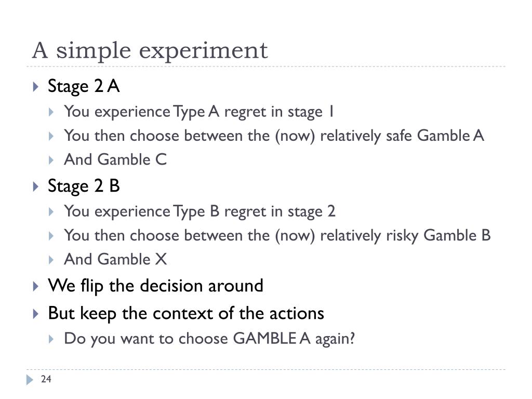
Task: Click bullet before 'You experience Type B regret'
Action: click(x=51, y=212)
